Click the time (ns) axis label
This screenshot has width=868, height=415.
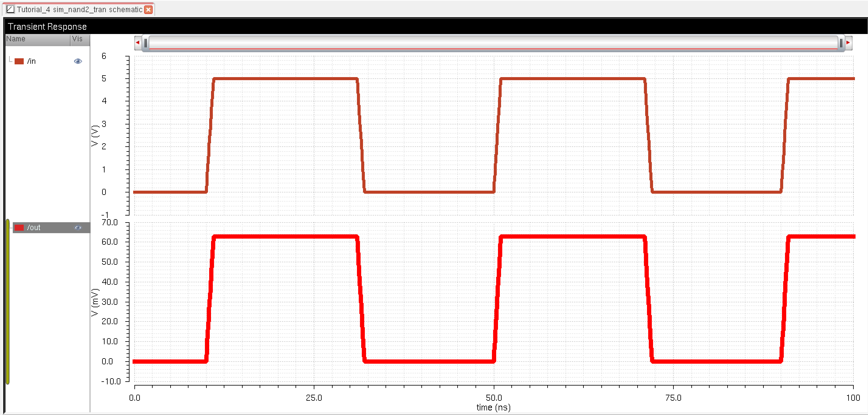493,407
